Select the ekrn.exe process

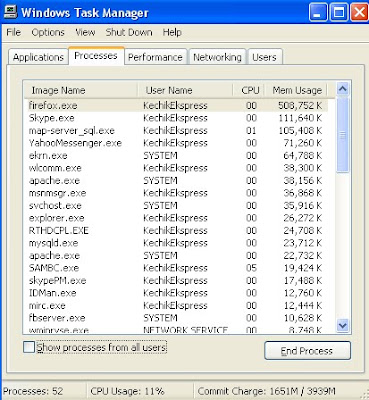coord(176,156)
